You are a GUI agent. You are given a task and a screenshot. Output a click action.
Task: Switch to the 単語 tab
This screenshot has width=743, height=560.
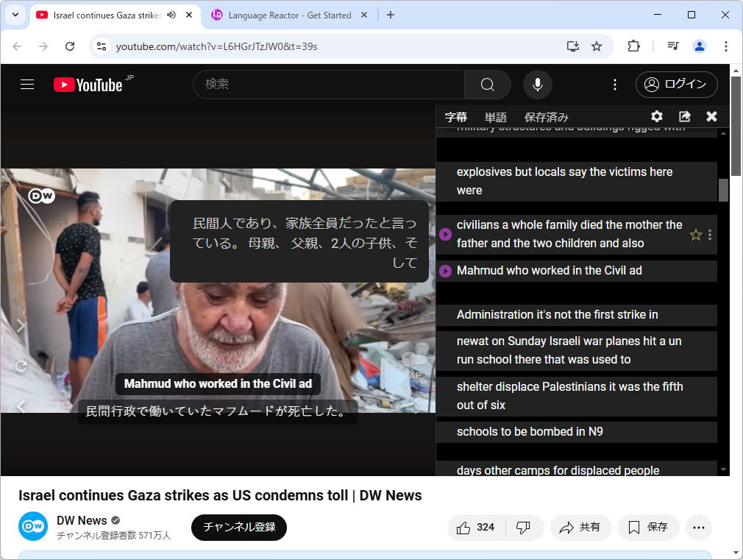tap(496, 116)
